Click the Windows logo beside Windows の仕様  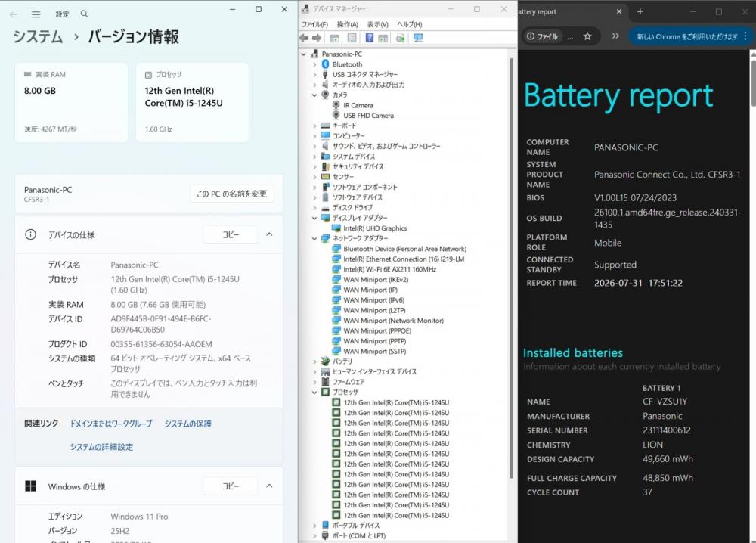[x=30, y=486]
